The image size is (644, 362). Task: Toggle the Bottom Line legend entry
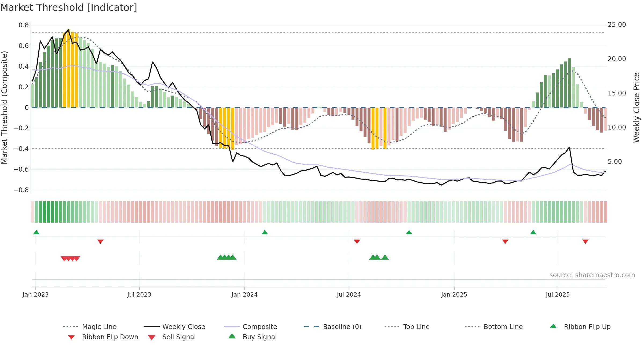[494, 327]
